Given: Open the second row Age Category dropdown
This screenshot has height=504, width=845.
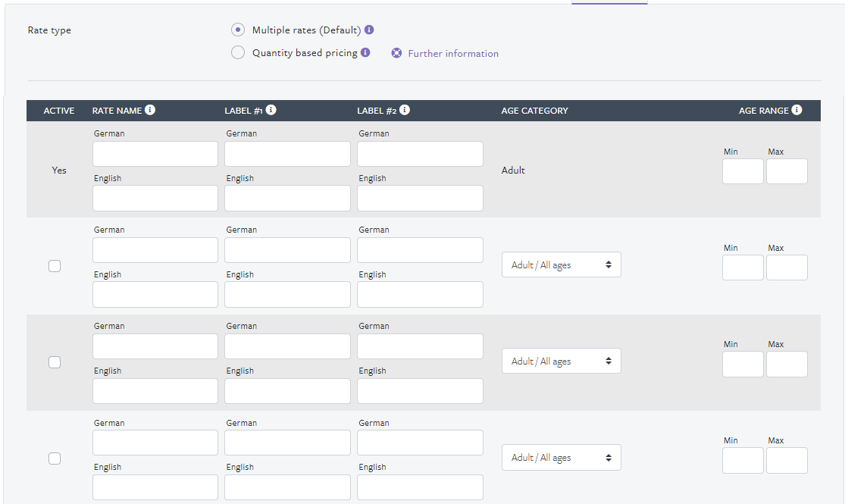Looking at the screenshot, I should (561, 265).
